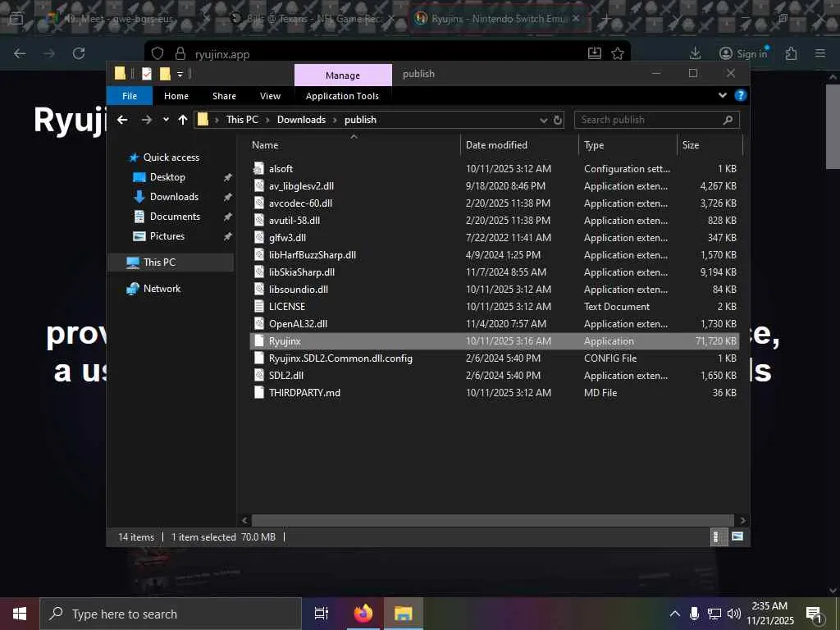Click the Search publish box
The width and height of the screenshot is (840, 630).
pos(657,120)
